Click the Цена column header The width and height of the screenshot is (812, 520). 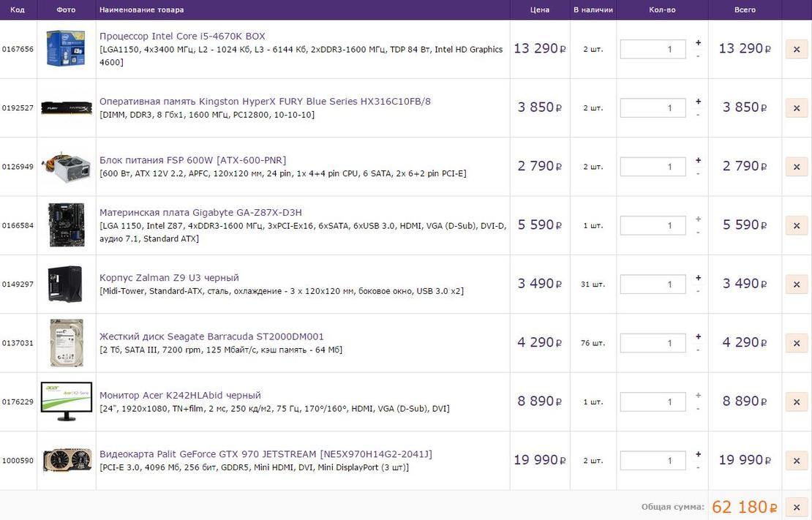pyautogui.click(x=540, y=10)
